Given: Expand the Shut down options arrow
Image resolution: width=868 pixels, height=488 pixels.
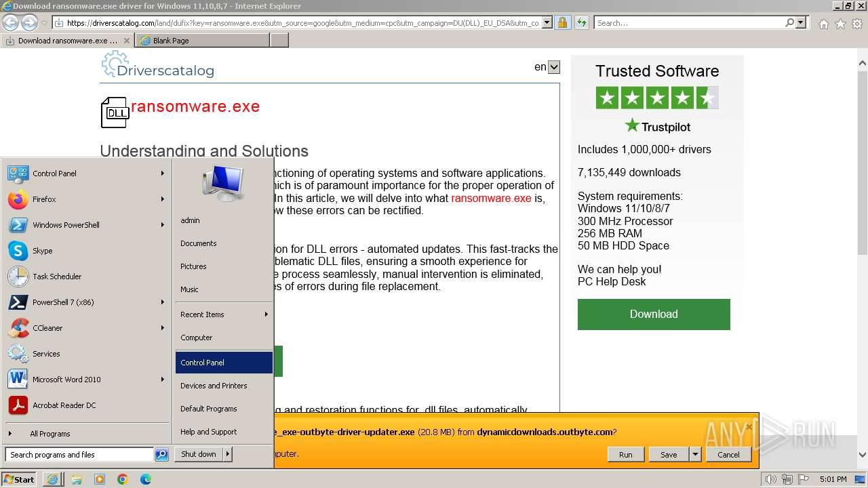Looking at the screenshot, I should [x=228, y=454].
